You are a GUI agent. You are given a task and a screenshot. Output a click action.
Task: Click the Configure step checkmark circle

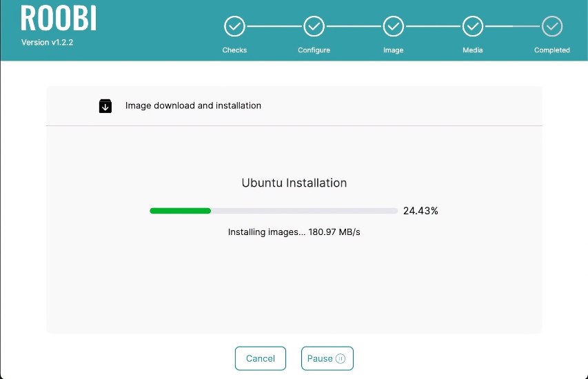(x=314, y=26)
